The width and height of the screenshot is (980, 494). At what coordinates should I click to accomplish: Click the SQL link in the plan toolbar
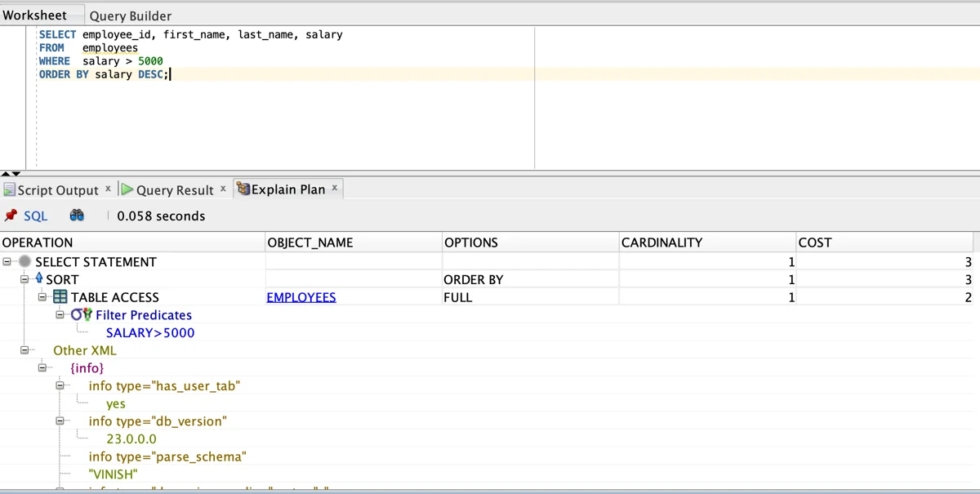pyautogui.click(x=35, y=216)
